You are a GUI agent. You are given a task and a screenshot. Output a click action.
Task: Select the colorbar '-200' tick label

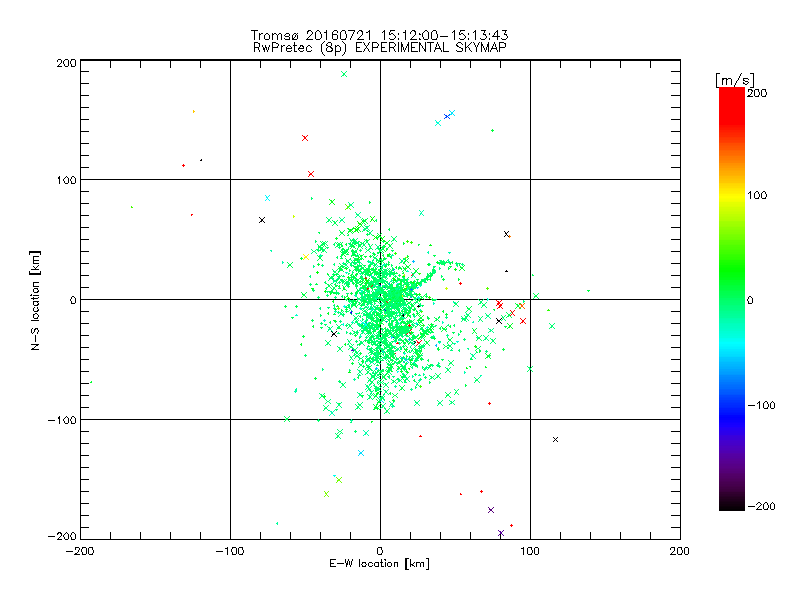pyautogui.click(x=761, y=506)
